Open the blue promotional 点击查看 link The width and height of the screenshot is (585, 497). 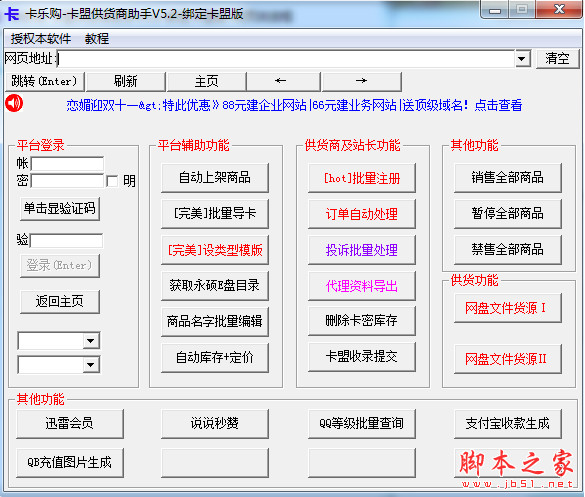498,105
